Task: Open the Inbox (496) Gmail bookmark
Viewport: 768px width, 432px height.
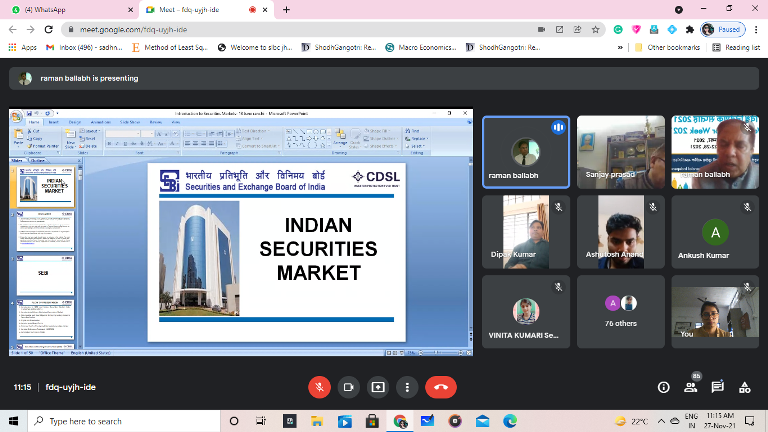Action: pyautogui.click(x=84, y=48)
